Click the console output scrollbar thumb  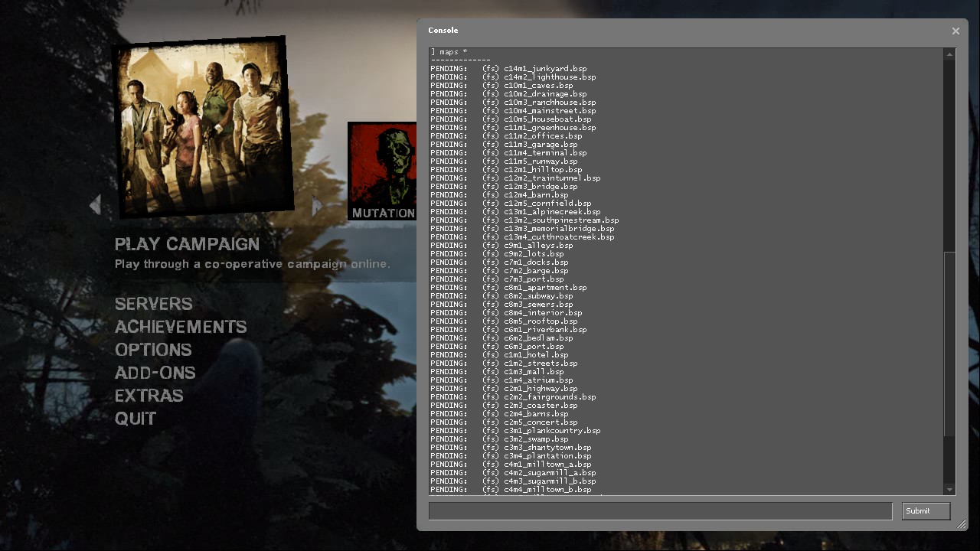(949, 344)
